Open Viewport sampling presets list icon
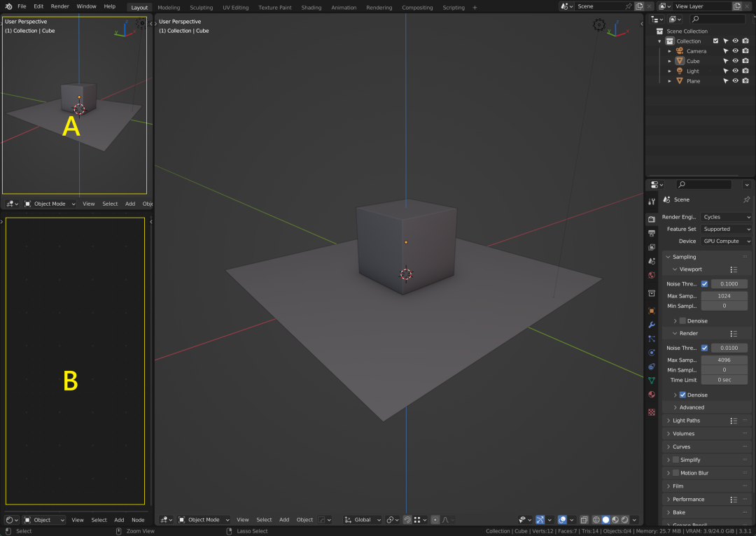This screenshot has width=756, height=536. (734, 269)
